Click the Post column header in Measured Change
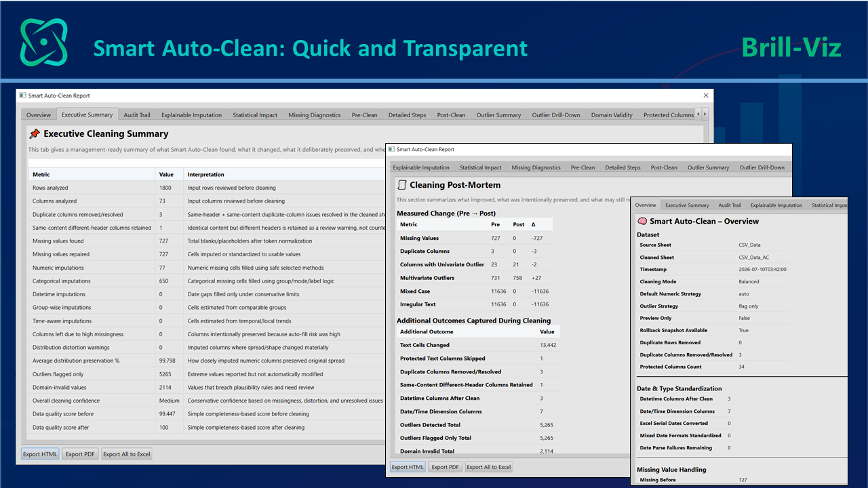 coord(519,224)
